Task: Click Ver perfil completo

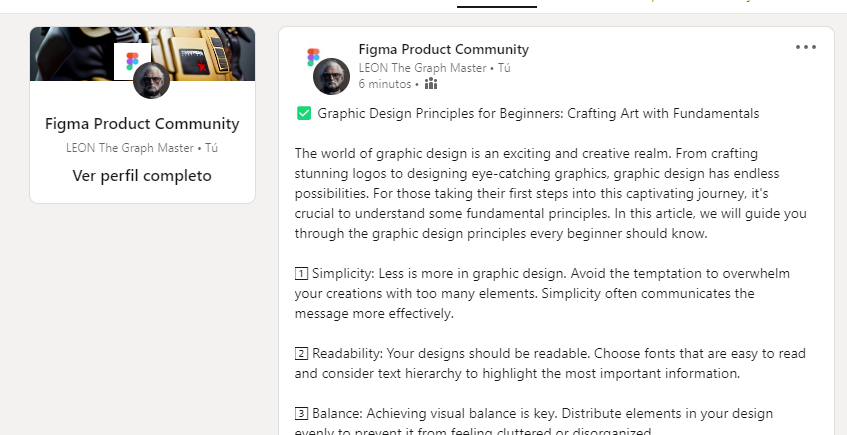Action: pos(142,176)
